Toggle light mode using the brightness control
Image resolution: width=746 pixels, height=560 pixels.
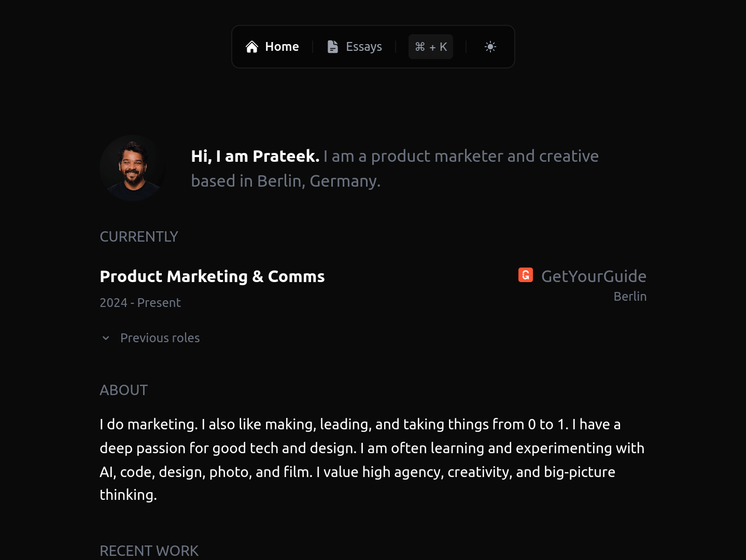tap(490, 47)
